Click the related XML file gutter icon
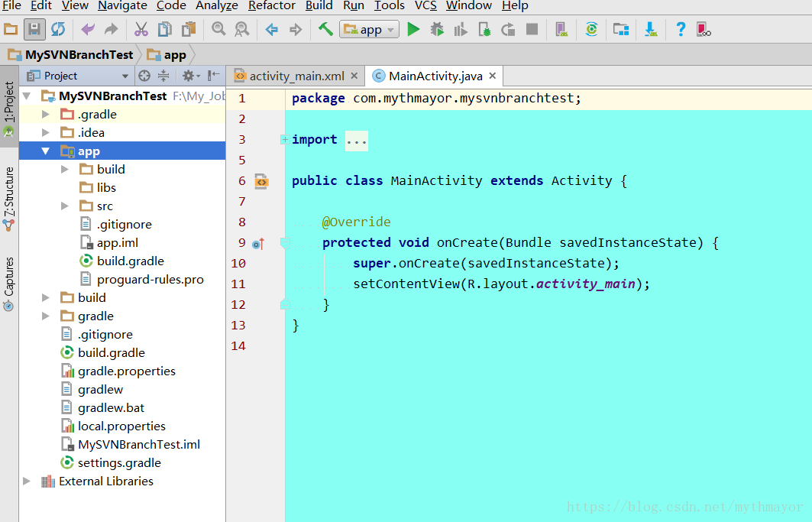Image resolution: width=812 pixels, height=522 pixels. (261, 181)
